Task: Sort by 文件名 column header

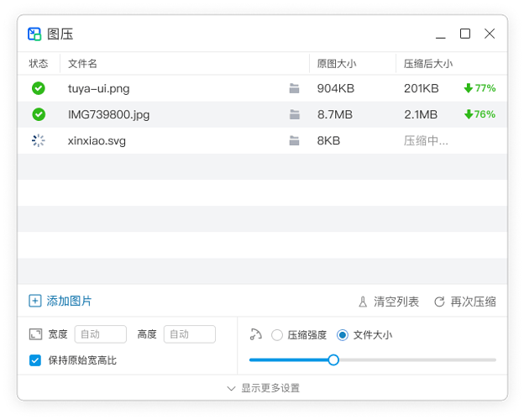Action: coord(82,63)
